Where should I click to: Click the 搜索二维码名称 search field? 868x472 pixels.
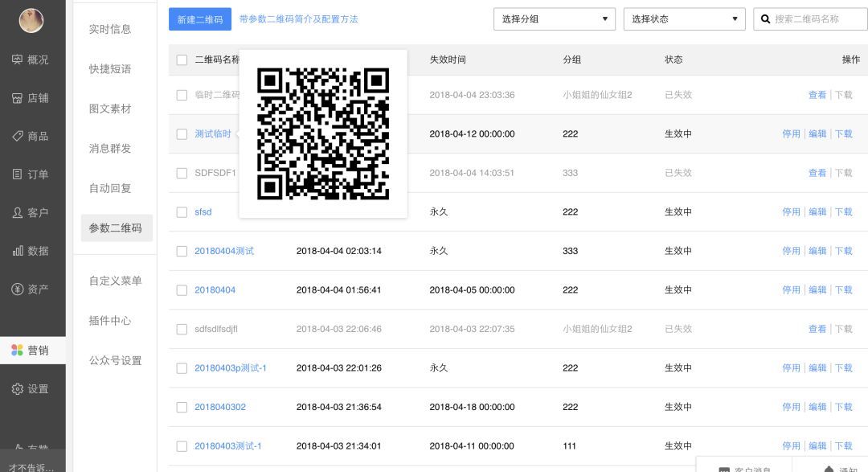click(810, 19)
